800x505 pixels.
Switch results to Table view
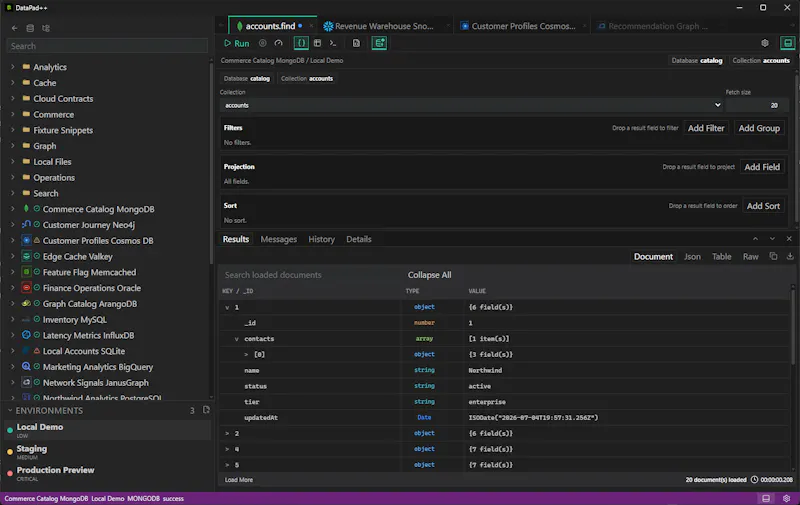(721, 257)
